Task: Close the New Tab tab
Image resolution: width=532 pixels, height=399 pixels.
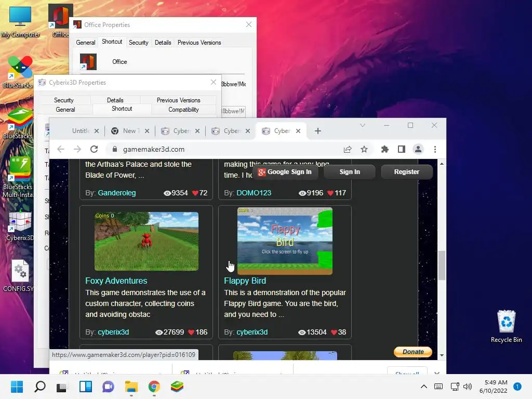Action: 147,131
